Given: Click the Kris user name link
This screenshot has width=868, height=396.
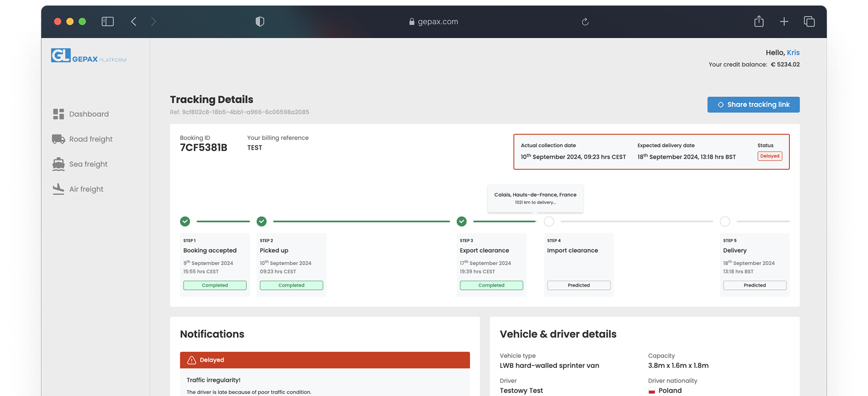Looking at the screenshot, I should point(793,53).
